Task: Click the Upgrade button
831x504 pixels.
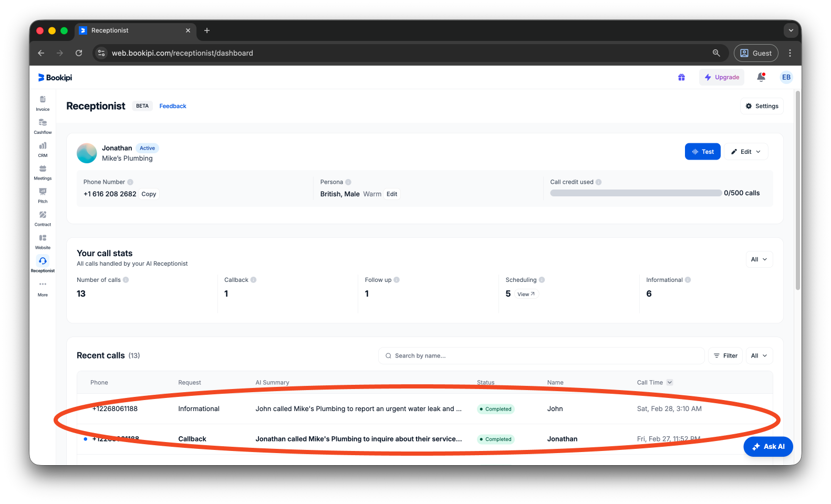Action: click(x=721, y=77)
